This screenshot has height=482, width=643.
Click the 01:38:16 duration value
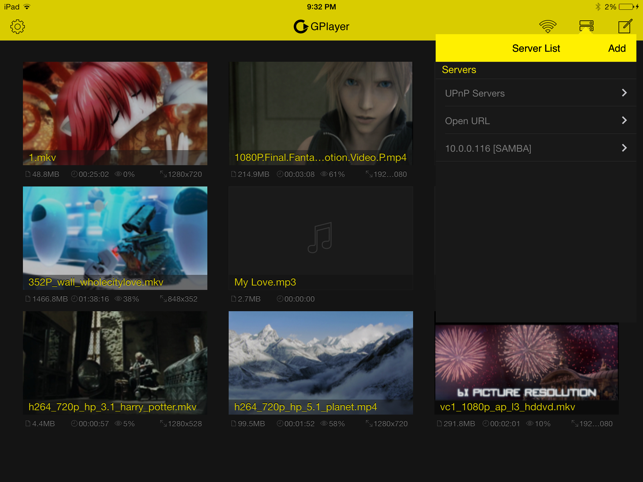(x=93, y=299)
